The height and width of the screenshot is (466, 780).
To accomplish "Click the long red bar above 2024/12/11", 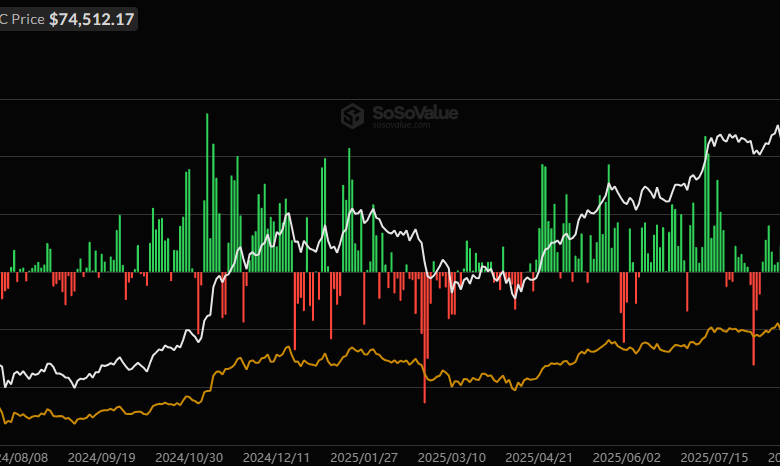I will pos(294,310).
